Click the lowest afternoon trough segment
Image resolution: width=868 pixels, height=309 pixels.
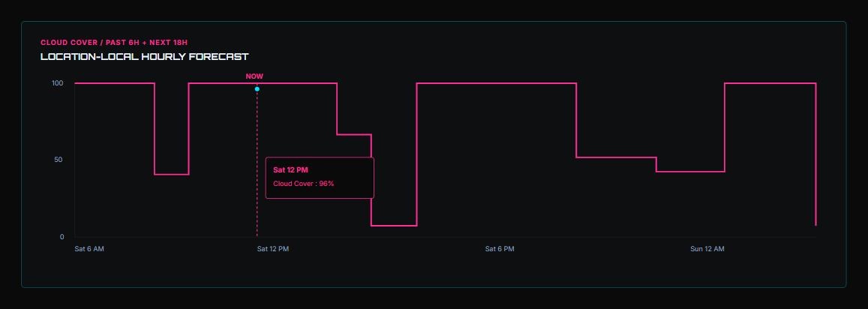click(394, 226)
